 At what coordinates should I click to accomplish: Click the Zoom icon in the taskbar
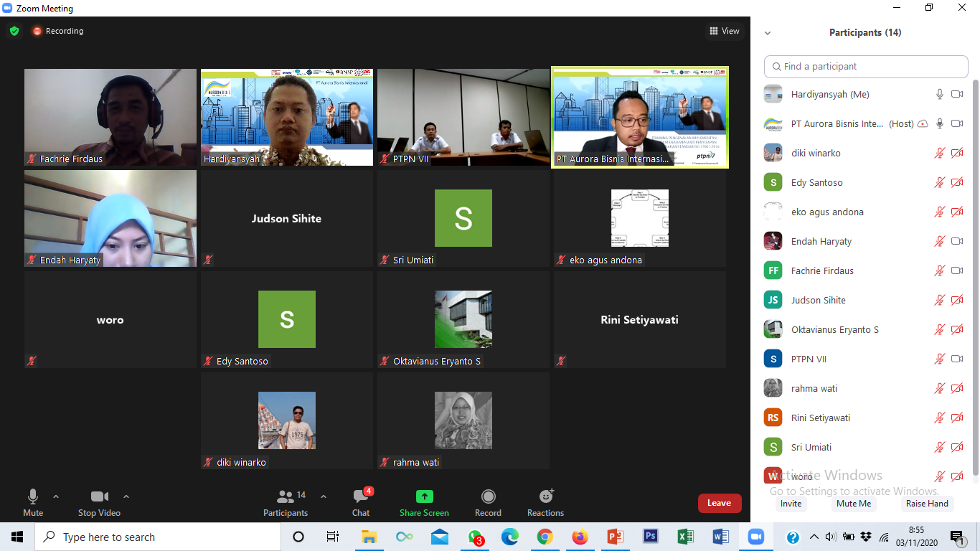pyautogui.click(x=756, y=537)
